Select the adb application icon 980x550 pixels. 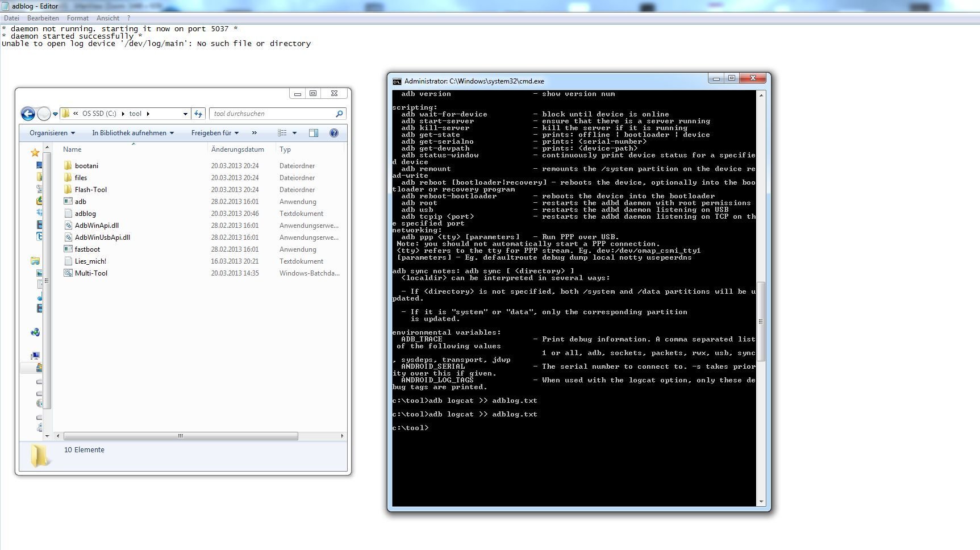[68, 201]
